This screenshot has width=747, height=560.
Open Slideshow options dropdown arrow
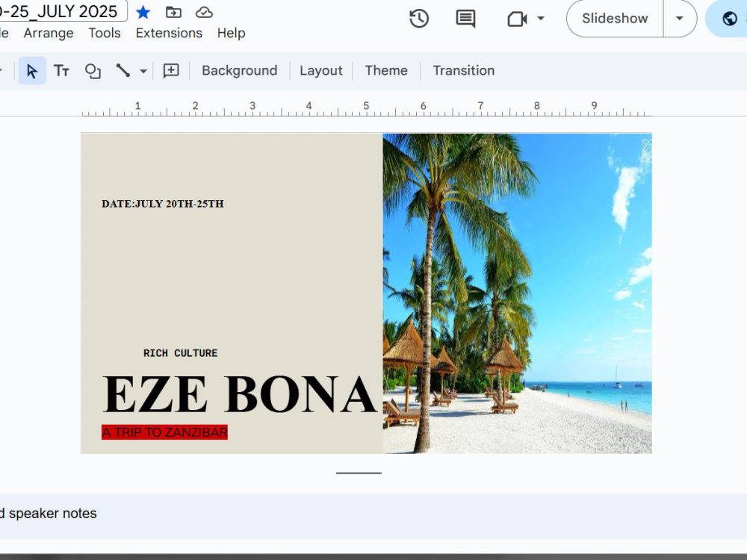[x=680, y=19]
